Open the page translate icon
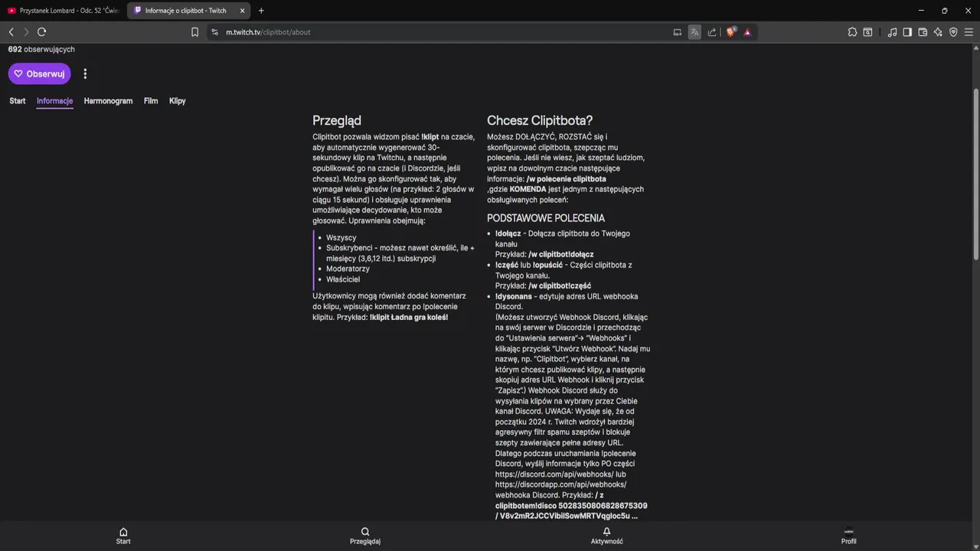Screen dimensions: 980x551 (694, 32)
